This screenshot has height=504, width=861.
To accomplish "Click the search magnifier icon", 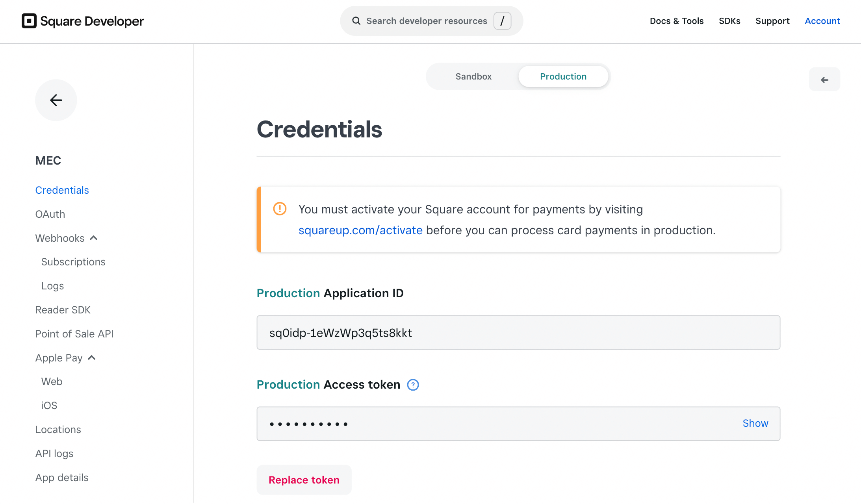I will click(x=356, y=21).
